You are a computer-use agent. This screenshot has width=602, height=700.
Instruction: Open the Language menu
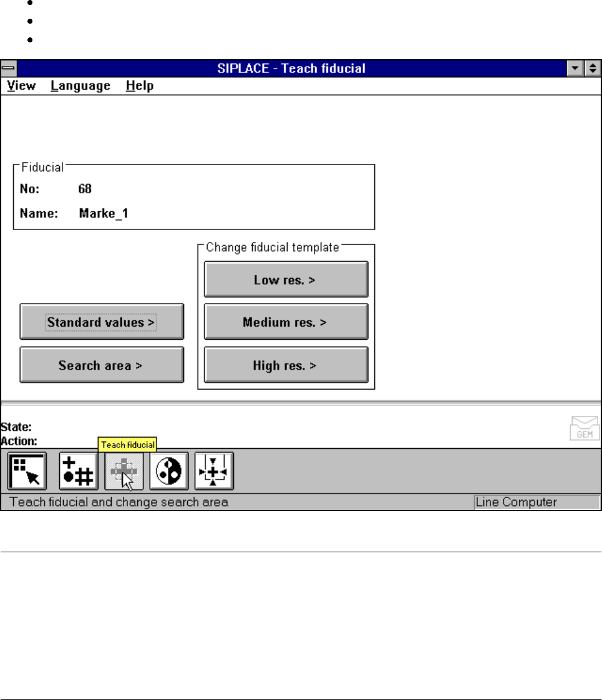(80, 86)
